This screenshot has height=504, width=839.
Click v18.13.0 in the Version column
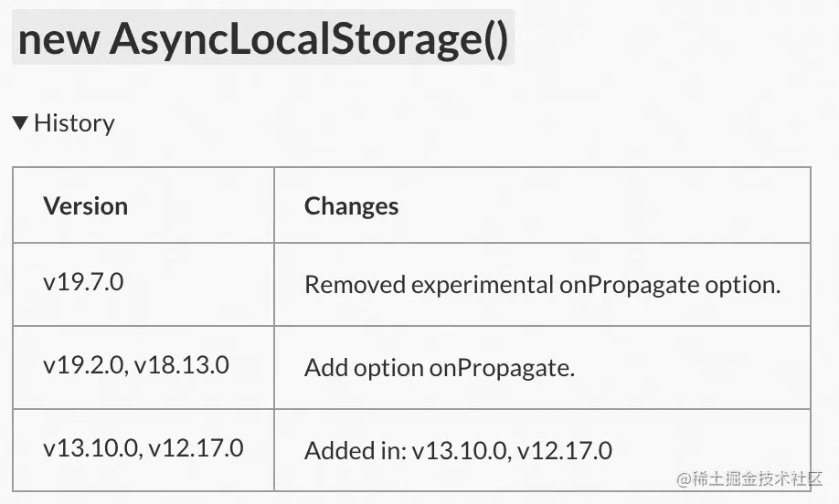pyautogui.click(x=182, y=365)
